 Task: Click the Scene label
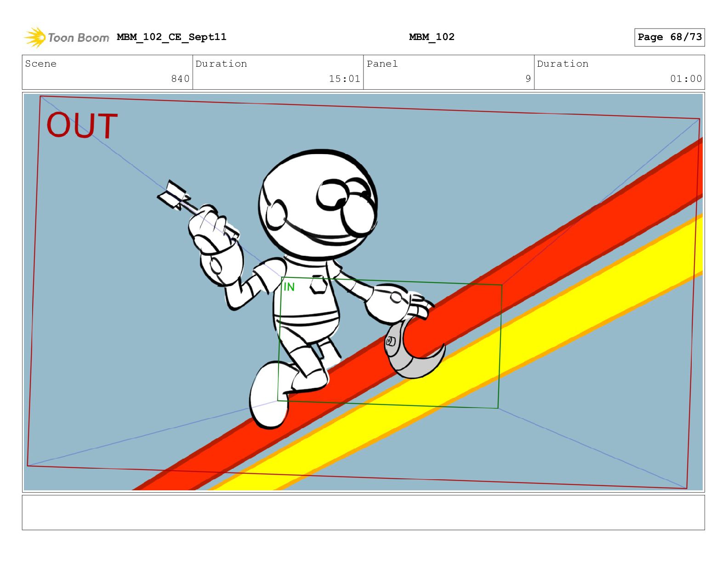[41, 63]
